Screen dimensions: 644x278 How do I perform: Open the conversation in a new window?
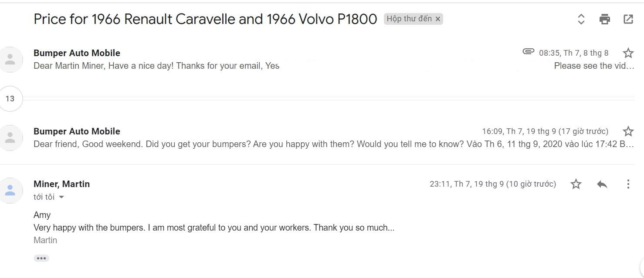(x=628, y=19)
